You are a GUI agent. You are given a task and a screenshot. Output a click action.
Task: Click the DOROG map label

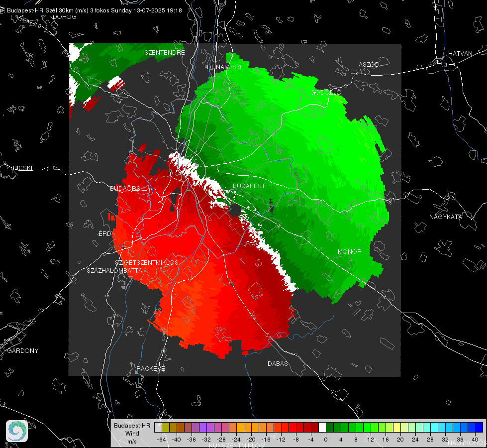coord(65,17)
